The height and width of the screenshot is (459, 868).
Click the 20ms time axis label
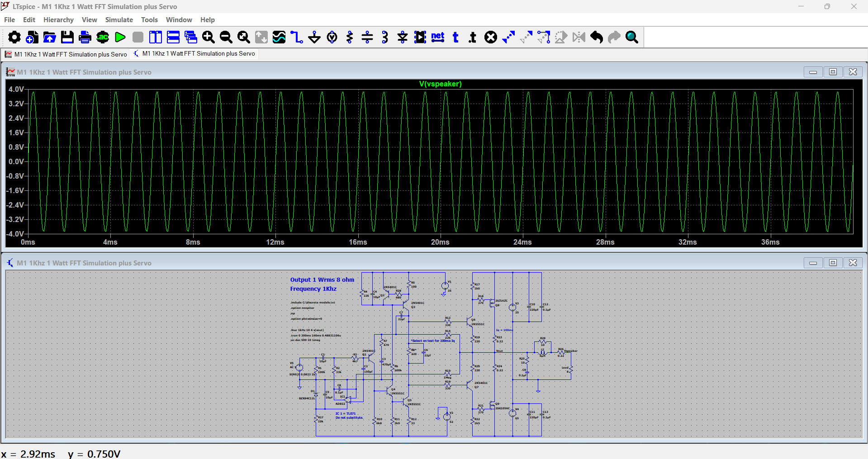click(x=440, y=242)
